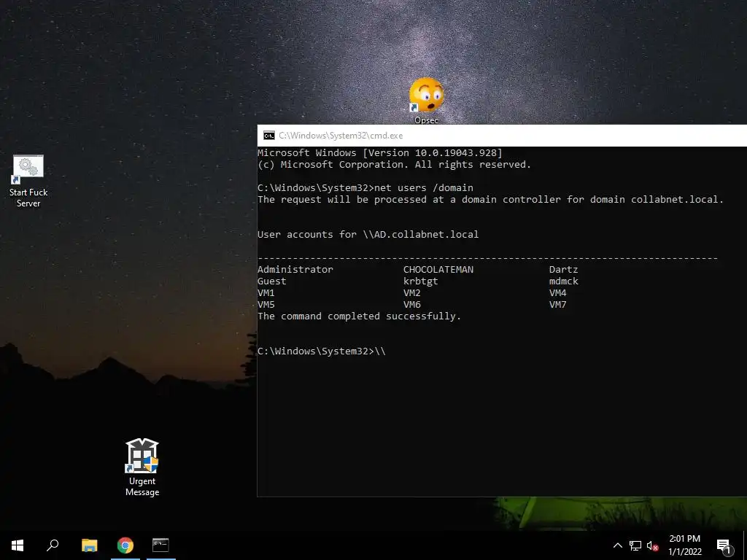Click the CHOCOLATEMAN user account

point(438,270)
